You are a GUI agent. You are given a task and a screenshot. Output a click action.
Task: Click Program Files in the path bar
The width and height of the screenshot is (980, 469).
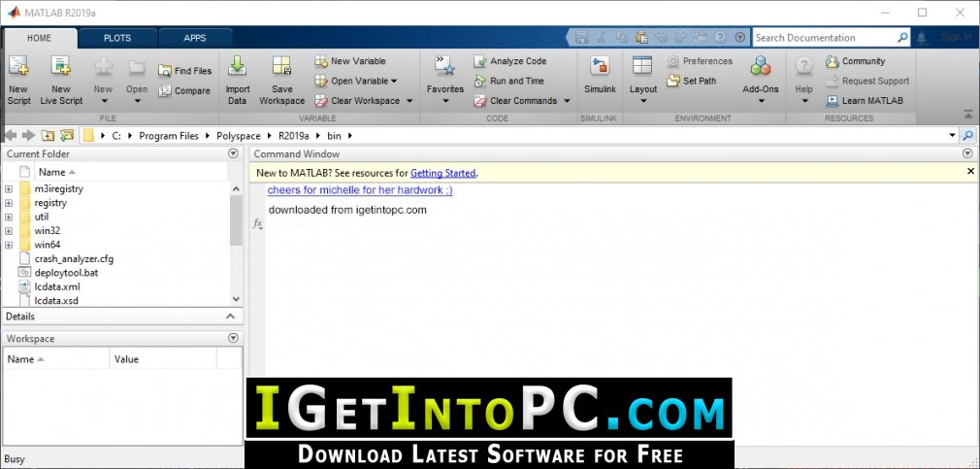point(169,136)
